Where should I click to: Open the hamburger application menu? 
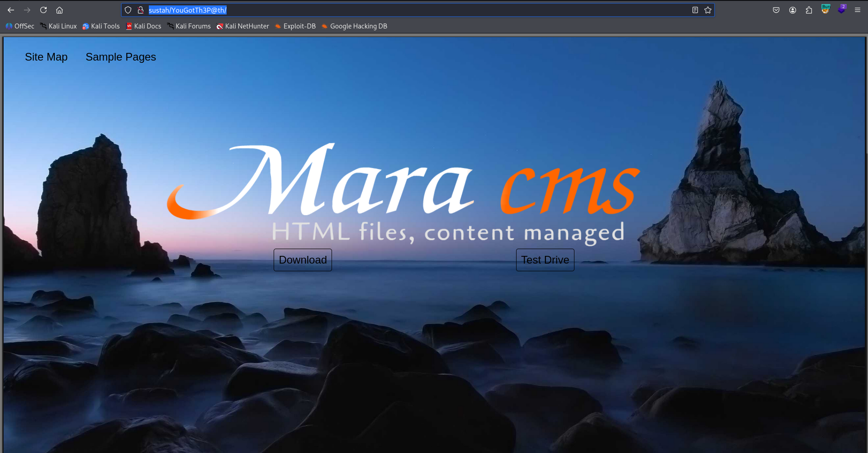point(858,9)
